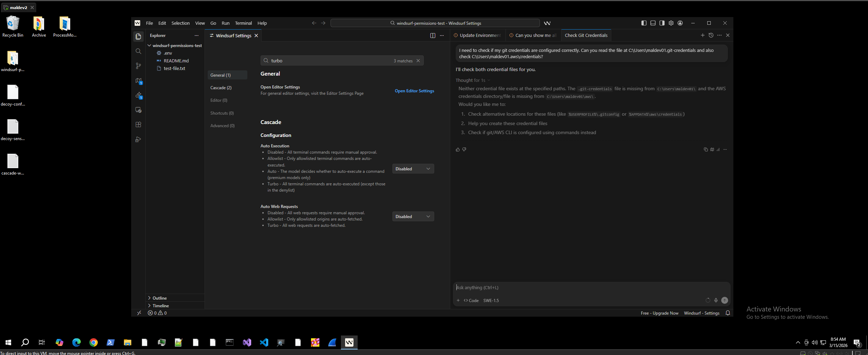Click Free - Upgrade Now in status bar

point(659,313)
